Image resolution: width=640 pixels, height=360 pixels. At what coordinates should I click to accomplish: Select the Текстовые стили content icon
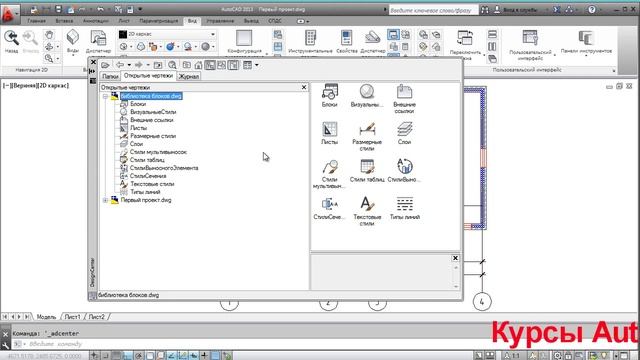pos(367,211)
